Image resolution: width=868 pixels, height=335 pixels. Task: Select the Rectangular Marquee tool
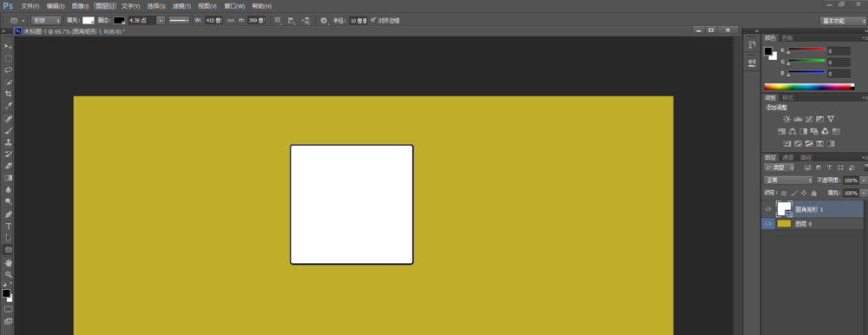(9, 58)
